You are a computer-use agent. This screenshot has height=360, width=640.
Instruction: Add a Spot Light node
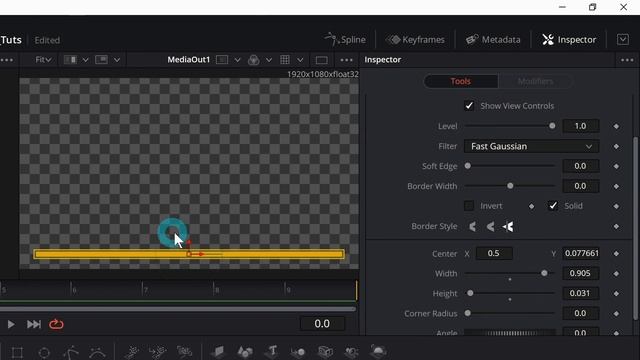tap(351, 351)
